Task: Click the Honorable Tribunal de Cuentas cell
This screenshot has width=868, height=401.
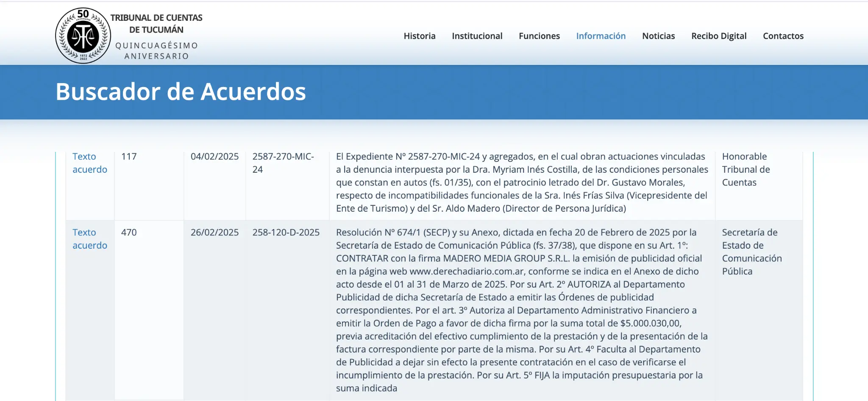Action: coord(759,185)
